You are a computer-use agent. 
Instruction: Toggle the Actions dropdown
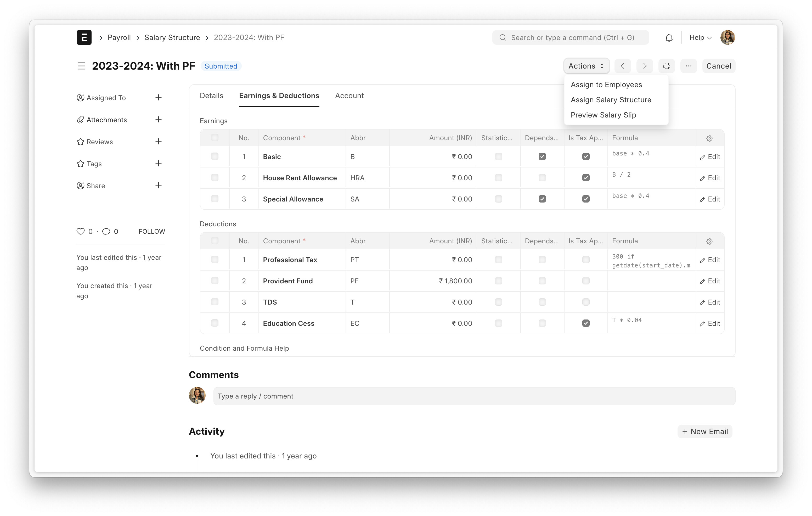[587, 66]
